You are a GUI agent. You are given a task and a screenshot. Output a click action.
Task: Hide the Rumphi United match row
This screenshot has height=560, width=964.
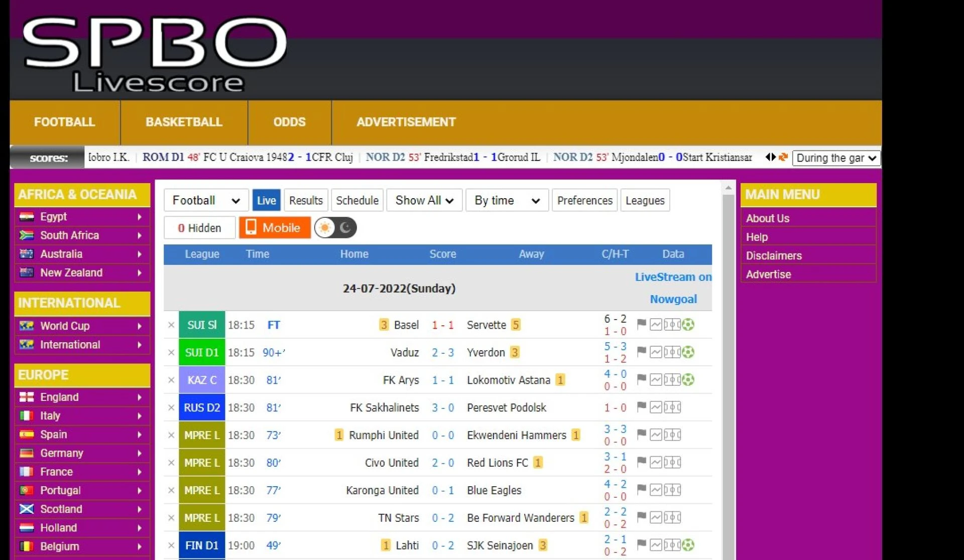pos(171,435)
